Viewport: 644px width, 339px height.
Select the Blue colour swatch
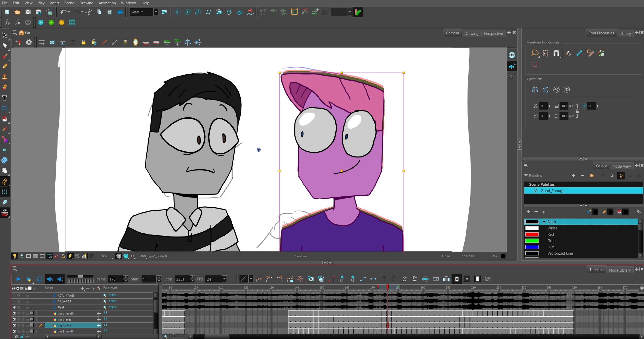[532, 247]
